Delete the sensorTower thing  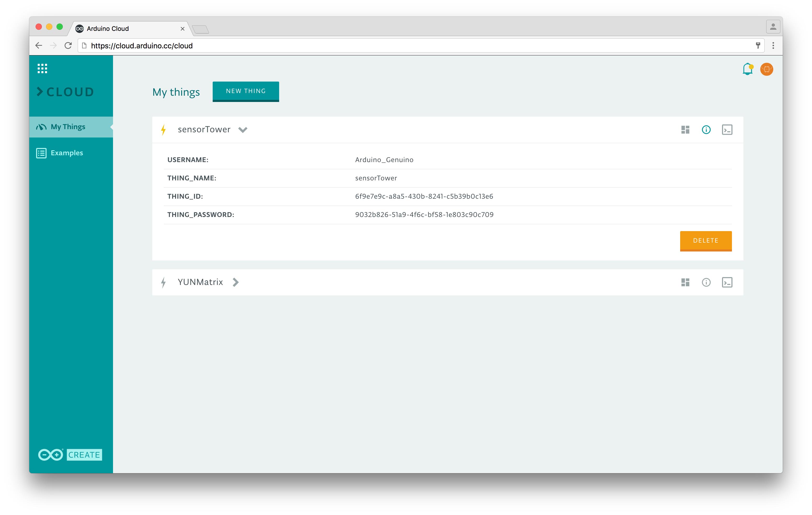click(x=706, y=241)
